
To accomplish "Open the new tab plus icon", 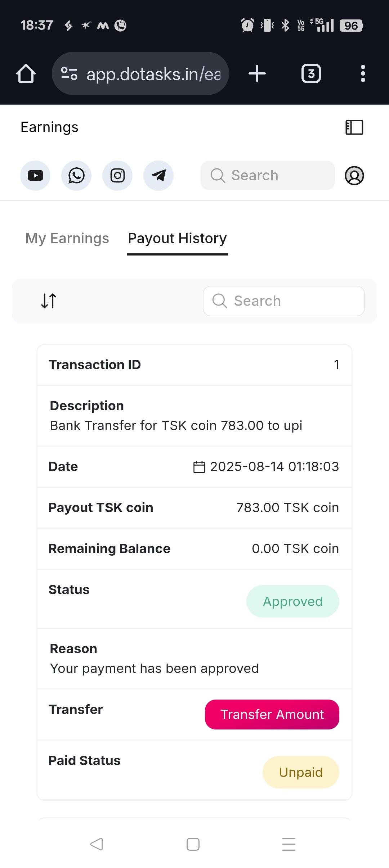I will point(257,74).
